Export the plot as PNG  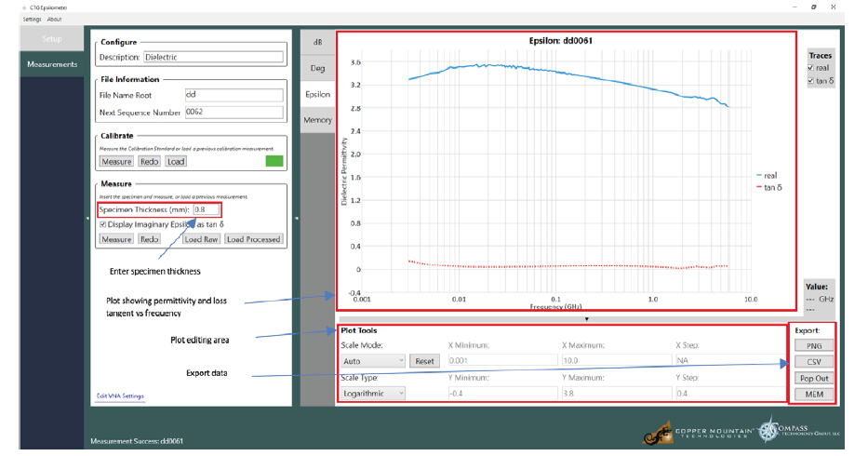coord(813,346)
